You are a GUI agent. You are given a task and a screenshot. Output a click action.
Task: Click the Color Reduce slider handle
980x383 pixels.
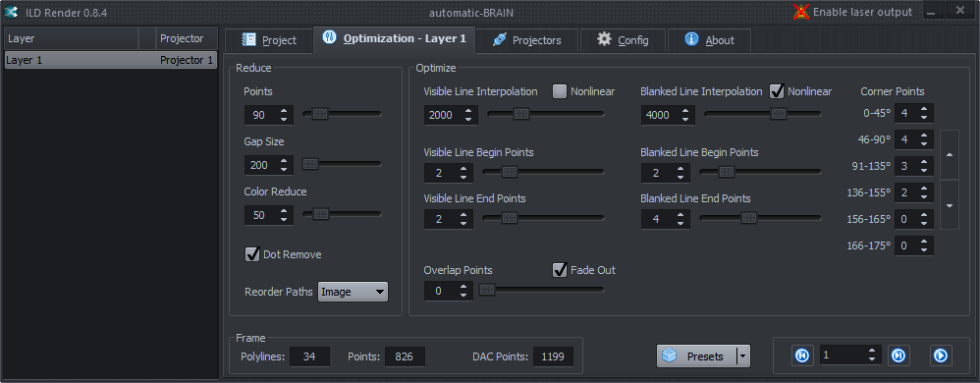point(321,214)
